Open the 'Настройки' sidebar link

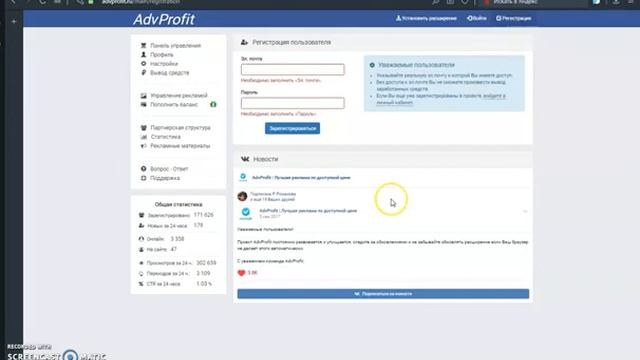pos(164,64)
